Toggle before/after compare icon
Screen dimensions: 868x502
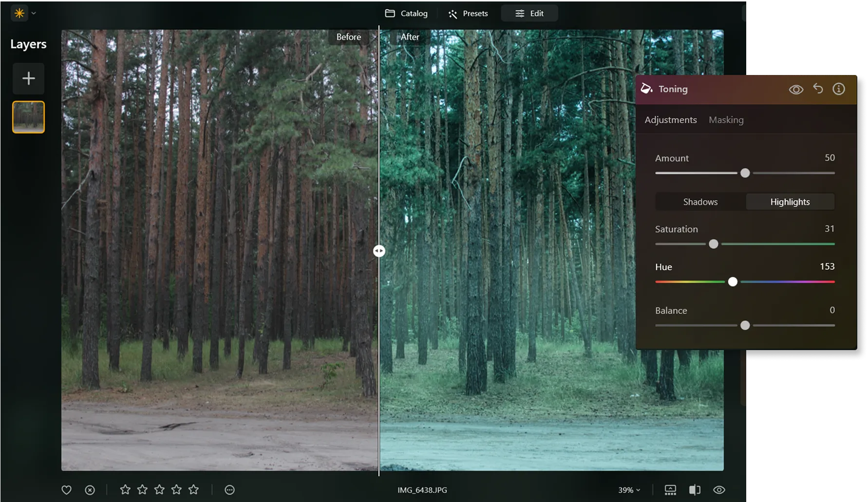click(695, 490)
